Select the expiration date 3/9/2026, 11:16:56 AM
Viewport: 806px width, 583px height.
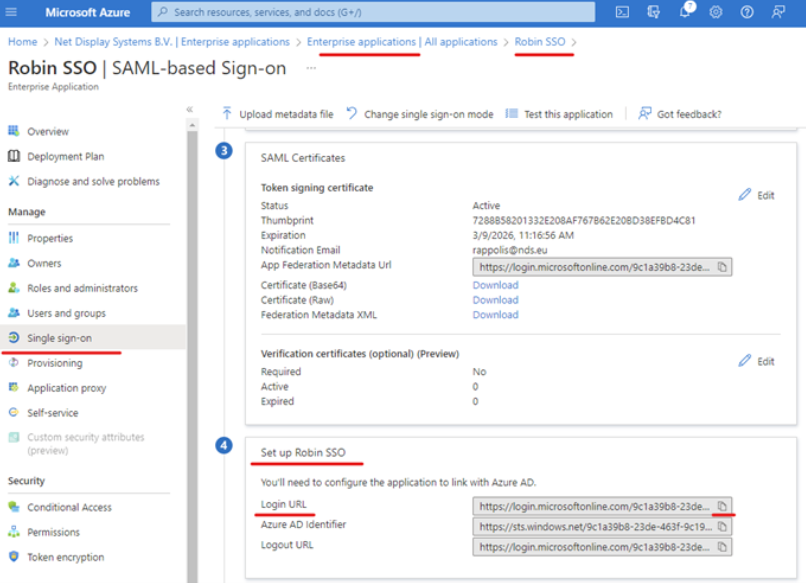pyautogui.click(x=523, y=235)
